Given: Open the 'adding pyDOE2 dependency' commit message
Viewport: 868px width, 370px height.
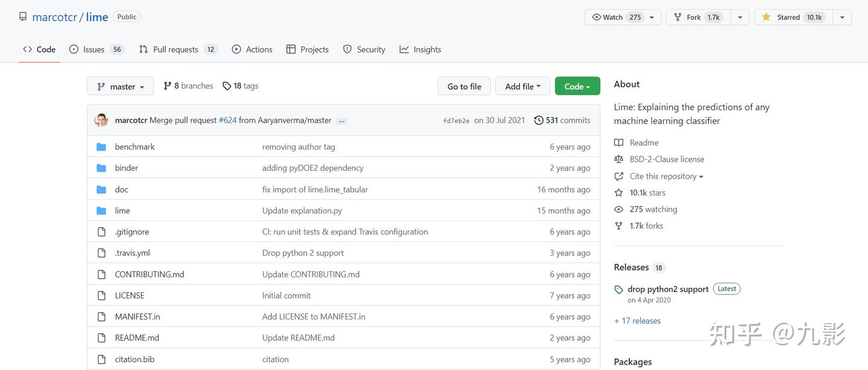Looking at the screenshot, I should coord(313,168).
